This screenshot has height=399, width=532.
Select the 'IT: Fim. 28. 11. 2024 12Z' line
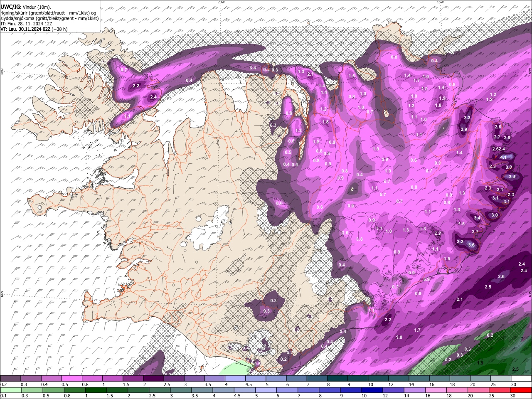pyautogui.click(x=26, y=24)
